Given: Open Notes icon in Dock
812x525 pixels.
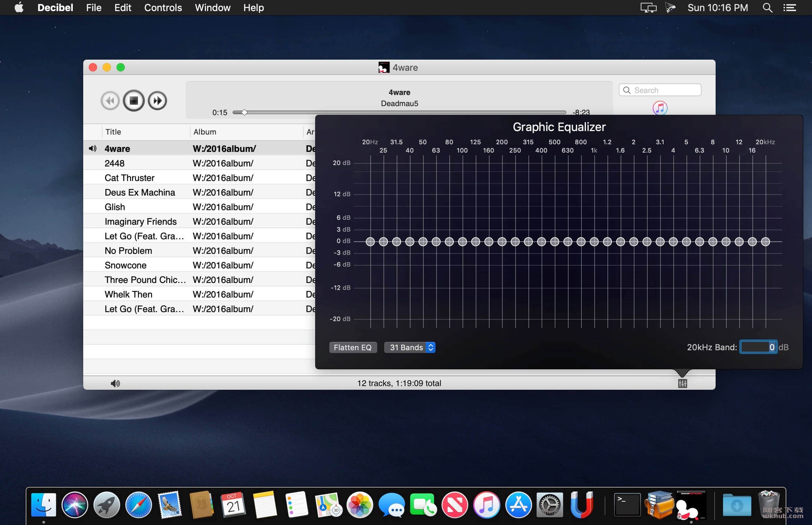Looking at the screenshot, I should pos(265,505).
